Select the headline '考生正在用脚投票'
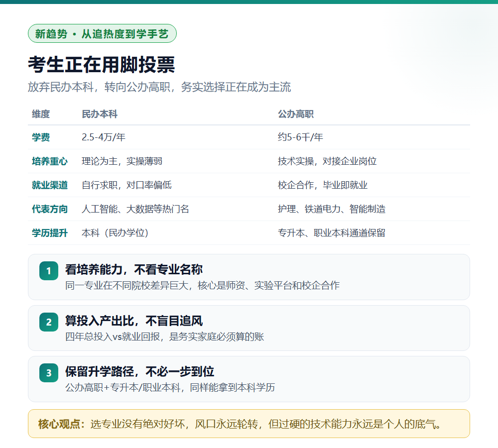Viewport: 498px width, 448px height. pos(102,64)
